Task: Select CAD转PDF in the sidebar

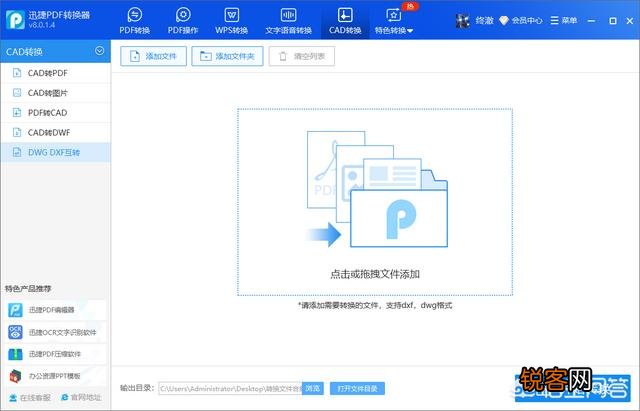Action: coord(56,73)
